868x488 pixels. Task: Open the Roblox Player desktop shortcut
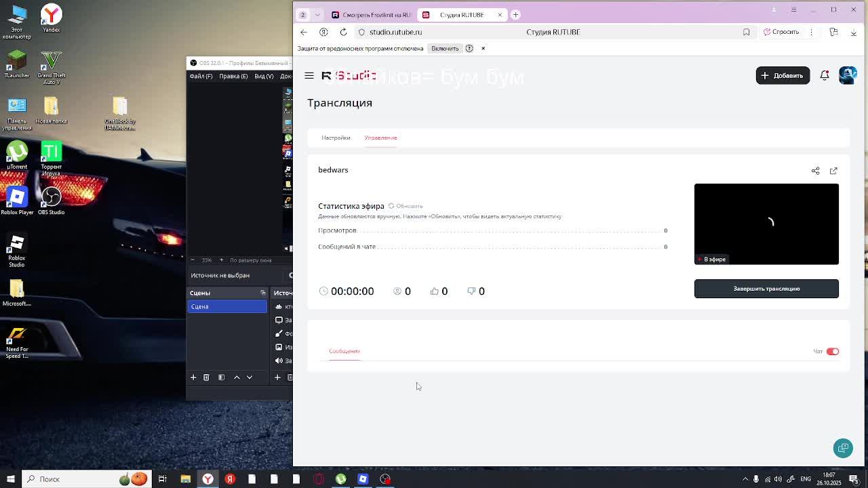(17, 201)
